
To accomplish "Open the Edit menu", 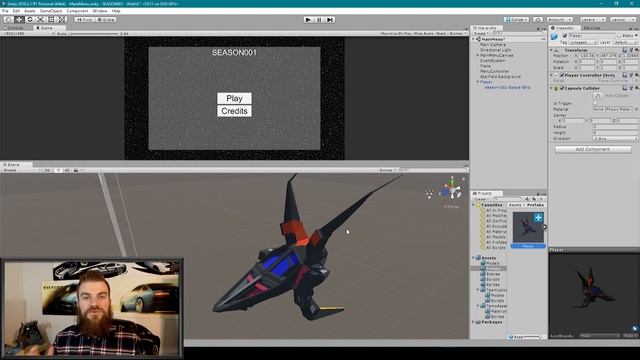I will click(16, 11).
